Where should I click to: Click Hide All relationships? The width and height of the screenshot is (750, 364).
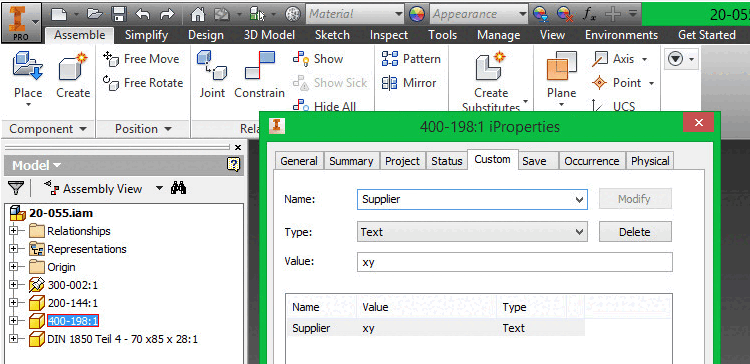[x=324, y=106]
